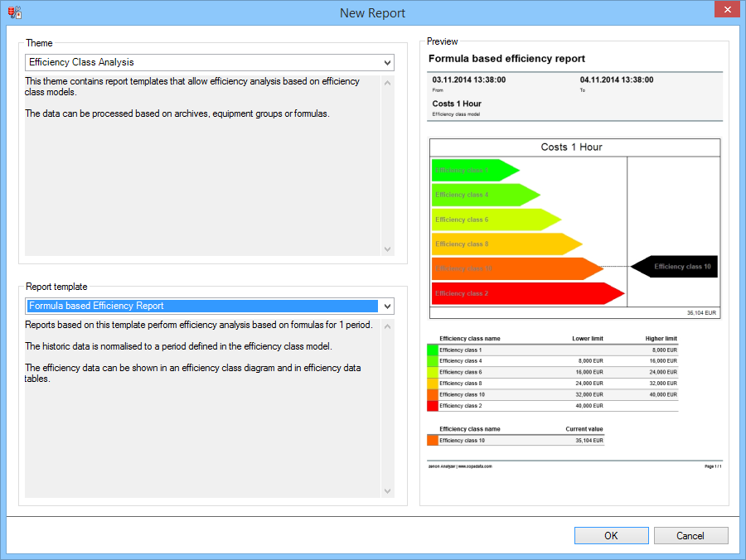Click the black Efficiency class 10 indicator
The image size is (746, 560).
(674, 267)
